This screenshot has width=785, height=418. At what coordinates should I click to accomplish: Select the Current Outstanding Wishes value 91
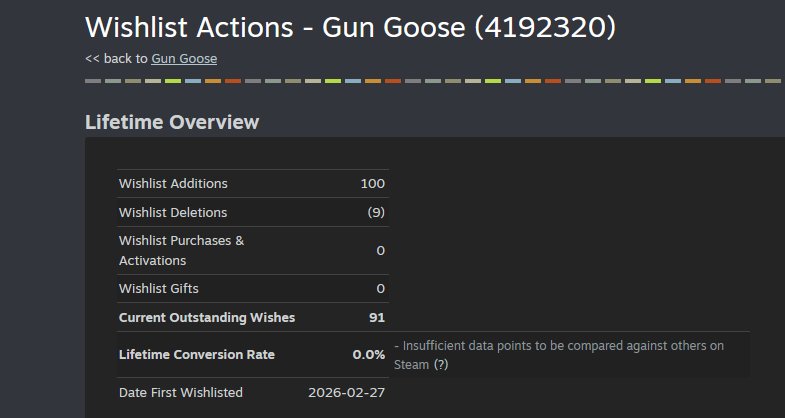tap(377, 317)
